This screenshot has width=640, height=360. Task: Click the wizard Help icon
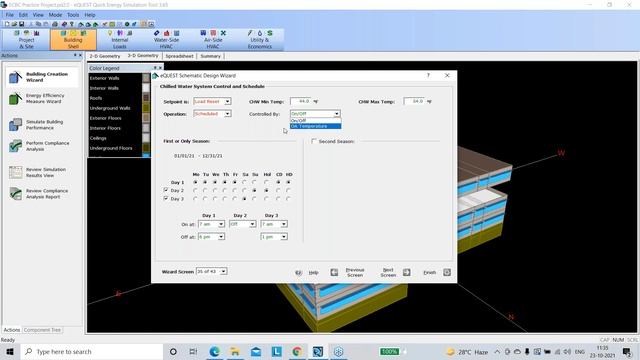pyautogui.click(x=299, y=272)
